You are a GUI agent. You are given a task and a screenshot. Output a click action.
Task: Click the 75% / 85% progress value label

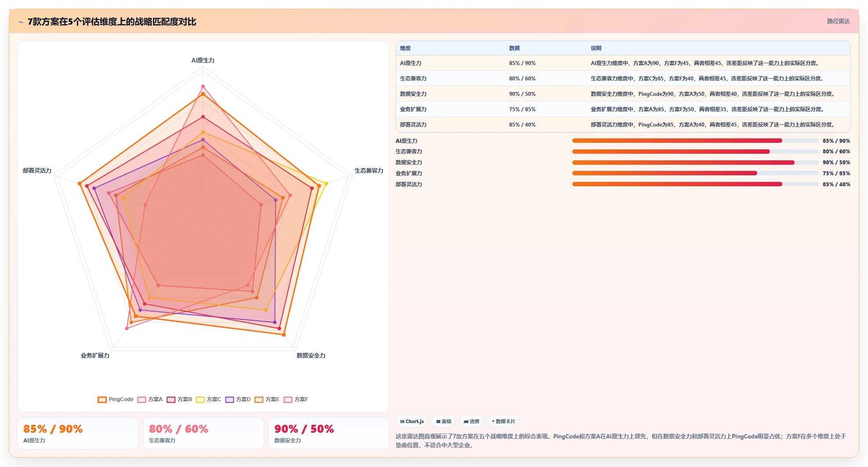click(x=836, y=174)
